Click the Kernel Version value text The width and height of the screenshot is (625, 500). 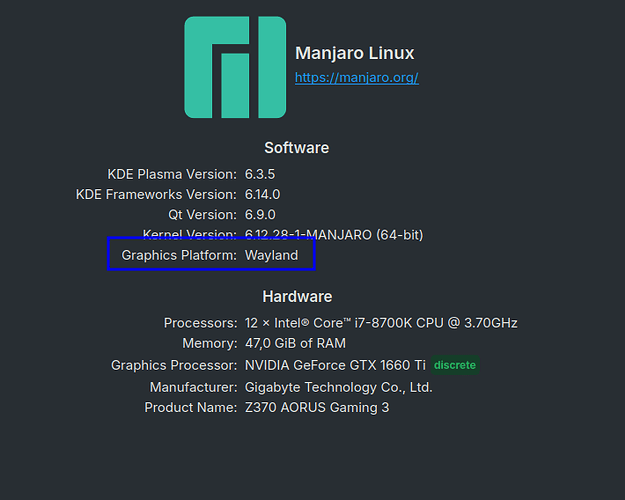coord(334,235)
